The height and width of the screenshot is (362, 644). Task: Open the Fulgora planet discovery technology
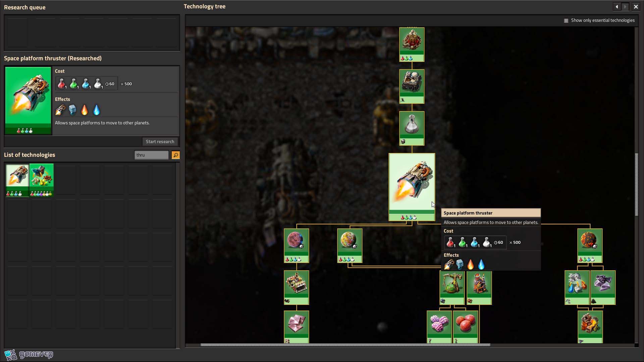(x=296, y=246)
